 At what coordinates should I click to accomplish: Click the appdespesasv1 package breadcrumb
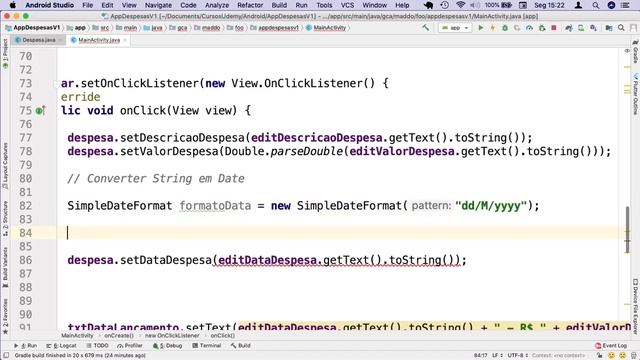click(275, 28)
